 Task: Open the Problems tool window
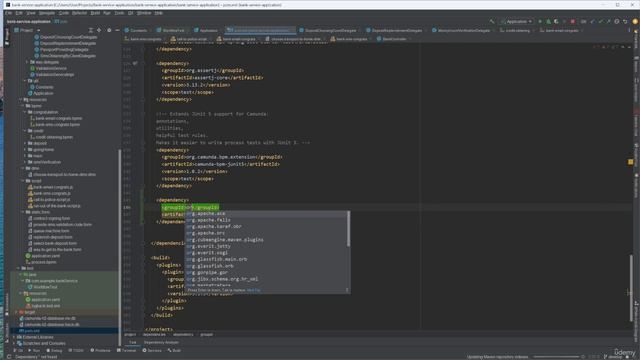[x=100, y=351]
